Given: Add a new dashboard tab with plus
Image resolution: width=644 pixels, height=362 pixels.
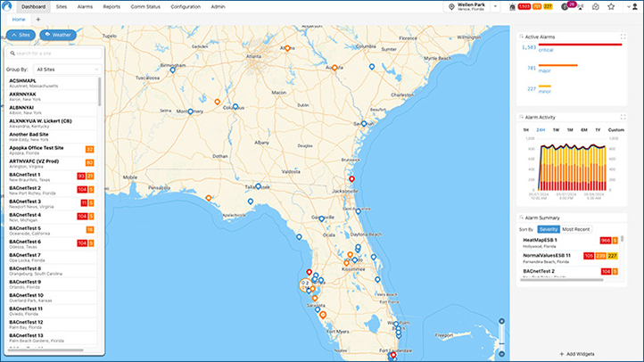Looking at the screenshot, I should click(x=38, y=20).
